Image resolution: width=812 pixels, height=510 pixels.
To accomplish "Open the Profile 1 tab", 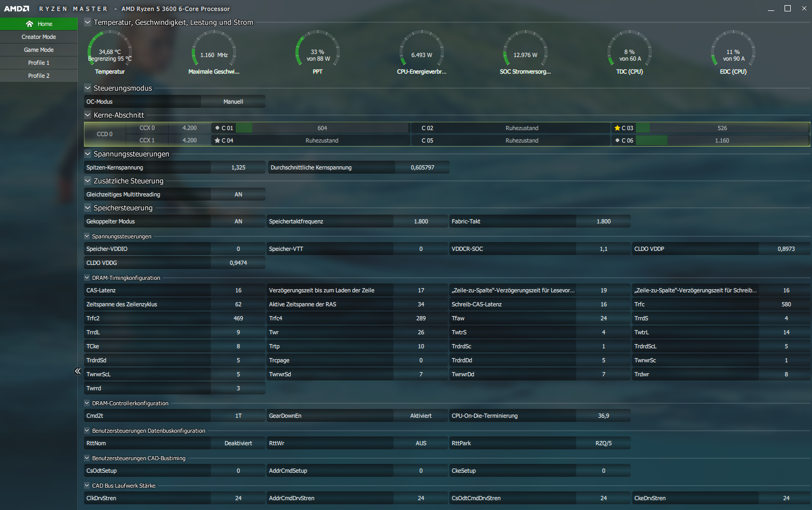I will click(39, 63).
